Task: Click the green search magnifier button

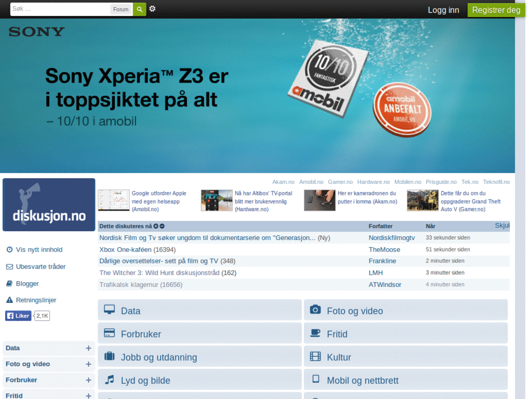Action: pyautogui.click(x=139, y=9)
